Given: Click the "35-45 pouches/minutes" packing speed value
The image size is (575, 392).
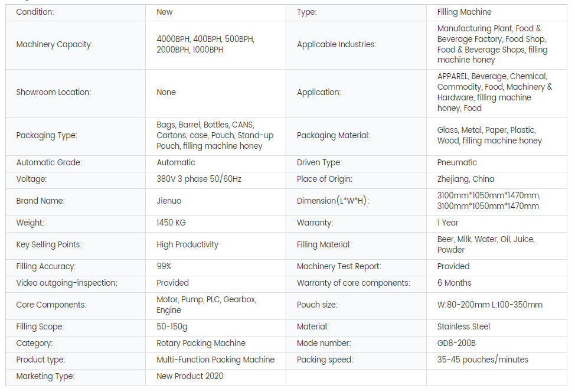Looking at the screenshot, I should (482, 360).
